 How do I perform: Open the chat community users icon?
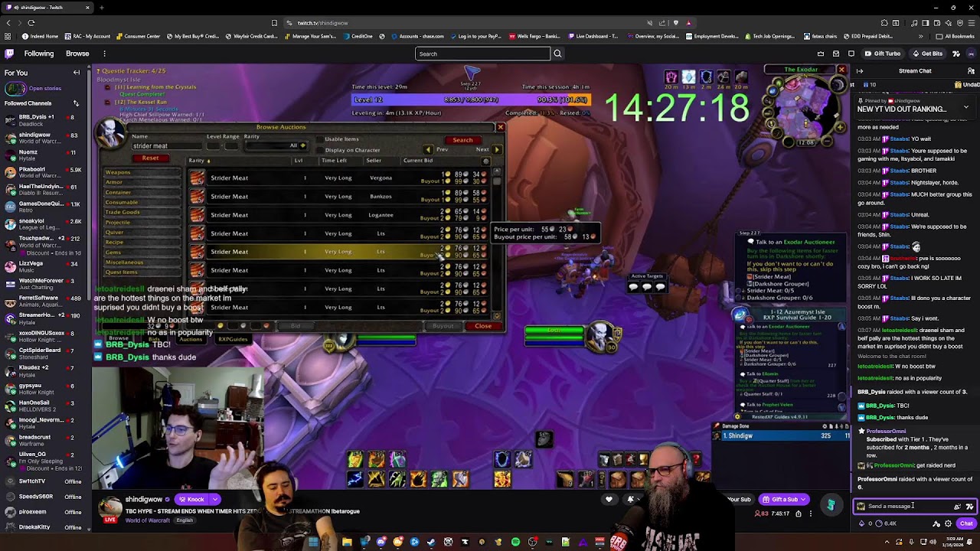(x=970, y=71)
